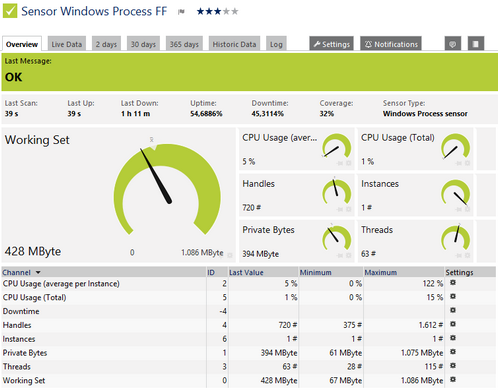
Task: Click the '122 %' maximum value cell
Action: 433,284
